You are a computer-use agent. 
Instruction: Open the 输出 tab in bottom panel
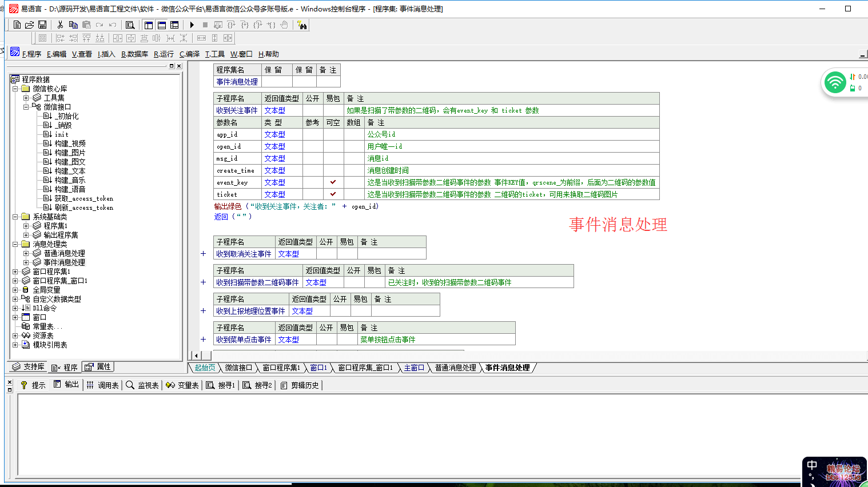click(66, 385)
